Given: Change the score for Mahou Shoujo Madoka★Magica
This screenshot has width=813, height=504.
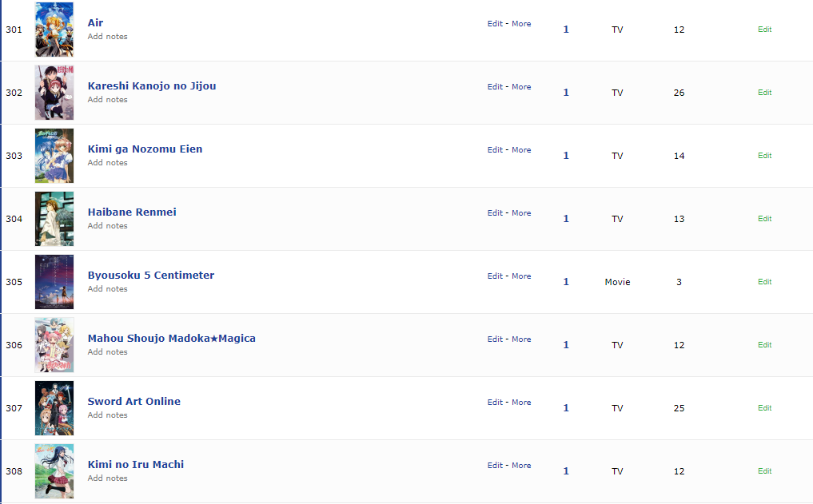Looking at the screenshot, I should point(566,345).
